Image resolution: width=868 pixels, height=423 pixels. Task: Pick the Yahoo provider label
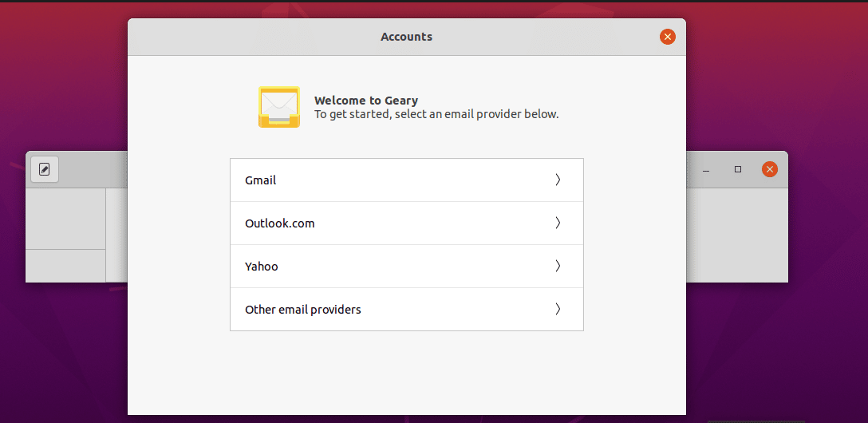[262, 267]
